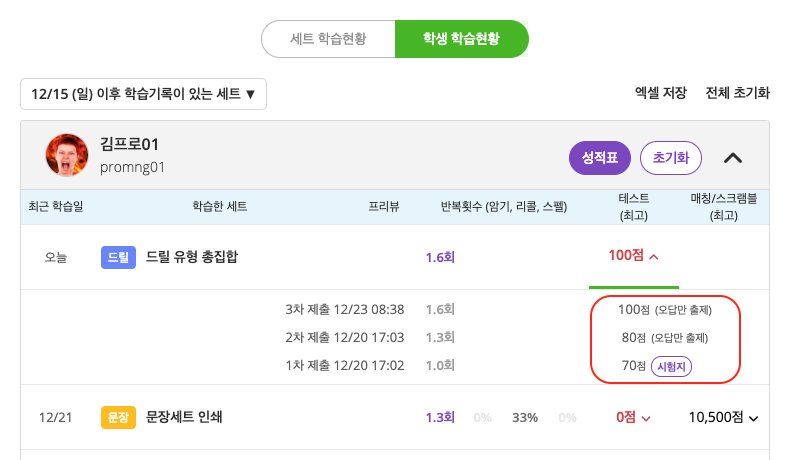This screenshot has height=460, width=797.
Task: Click the 초기화 reset button
Action: [671, 157]
